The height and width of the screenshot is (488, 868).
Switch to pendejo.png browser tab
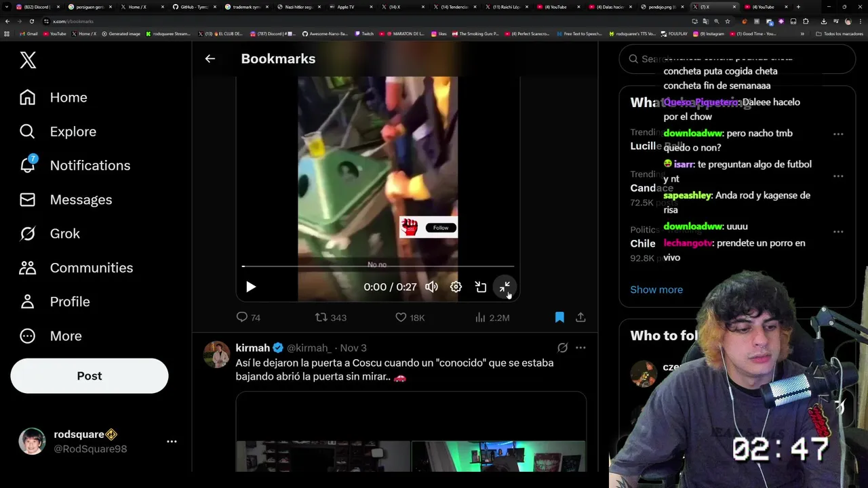point(663,7)
